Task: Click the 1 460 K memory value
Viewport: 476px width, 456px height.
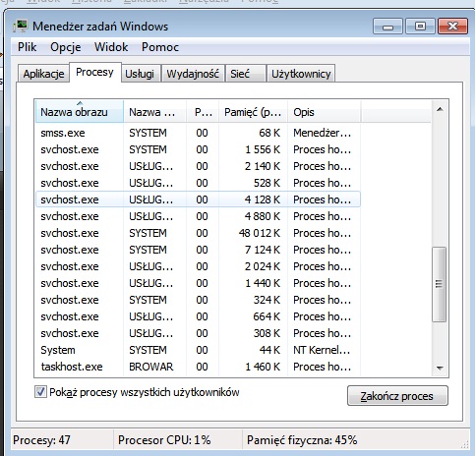Action: coord(263,367)
